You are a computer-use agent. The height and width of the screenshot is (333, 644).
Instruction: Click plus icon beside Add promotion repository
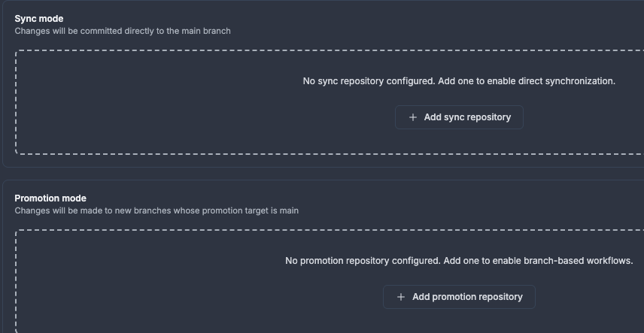[401, 297]
